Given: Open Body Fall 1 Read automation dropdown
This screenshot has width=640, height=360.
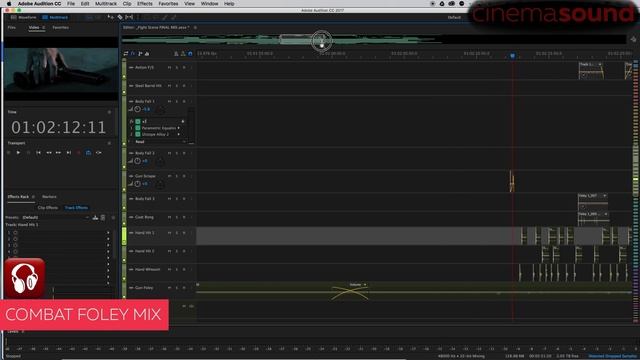Looking at the screenshot, I should click(160, 142).
